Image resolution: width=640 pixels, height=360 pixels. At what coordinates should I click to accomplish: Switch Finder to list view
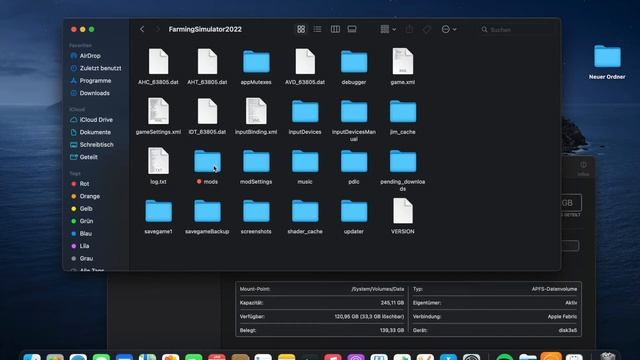pyautogui.click(x=318, y=29)
